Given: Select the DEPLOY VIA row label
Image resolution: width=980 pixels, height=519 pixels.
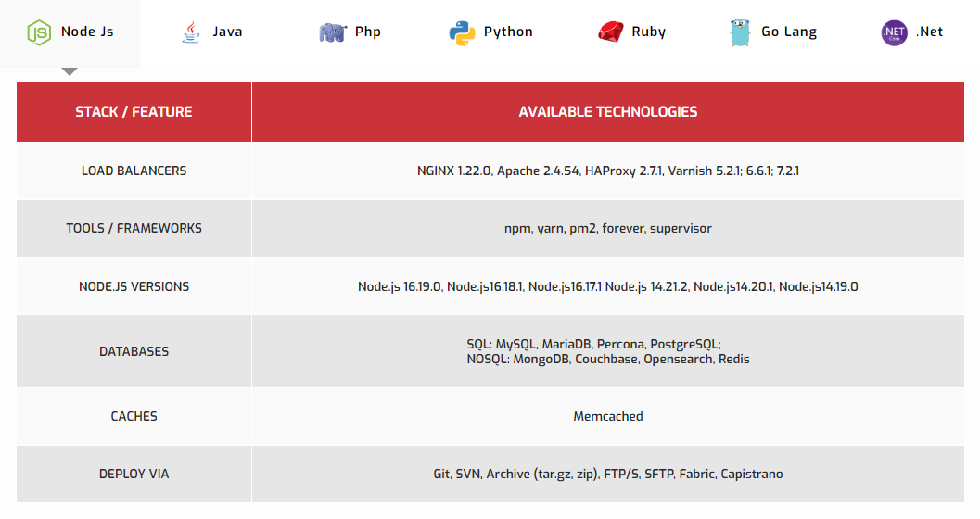Looking at the screenshot, I should pyautogui.click(x=134, y=474).
